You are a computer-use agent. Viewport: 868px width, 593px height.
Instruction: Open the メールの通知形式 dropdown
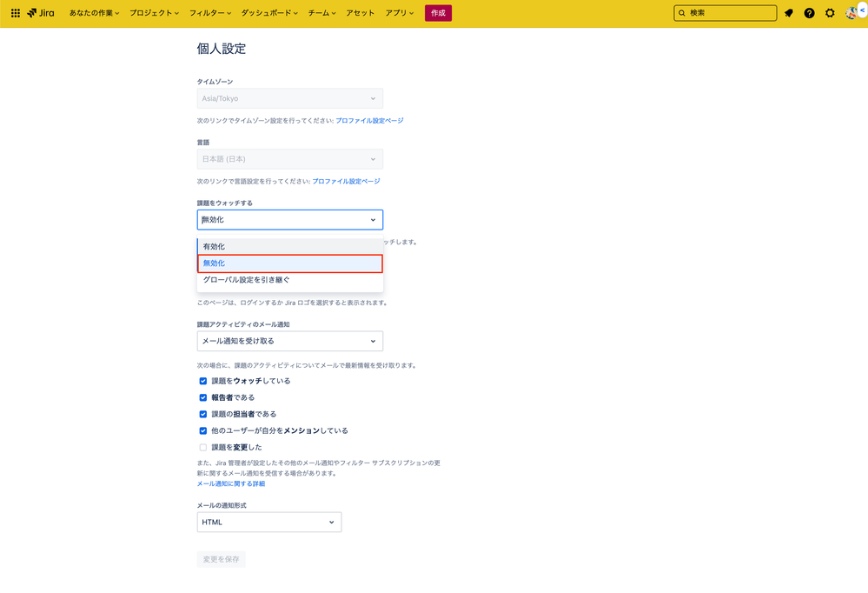point(268,522)
